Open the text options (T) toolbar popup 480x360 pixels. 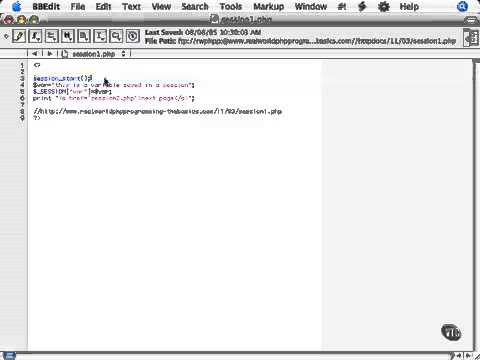(100, 36)
